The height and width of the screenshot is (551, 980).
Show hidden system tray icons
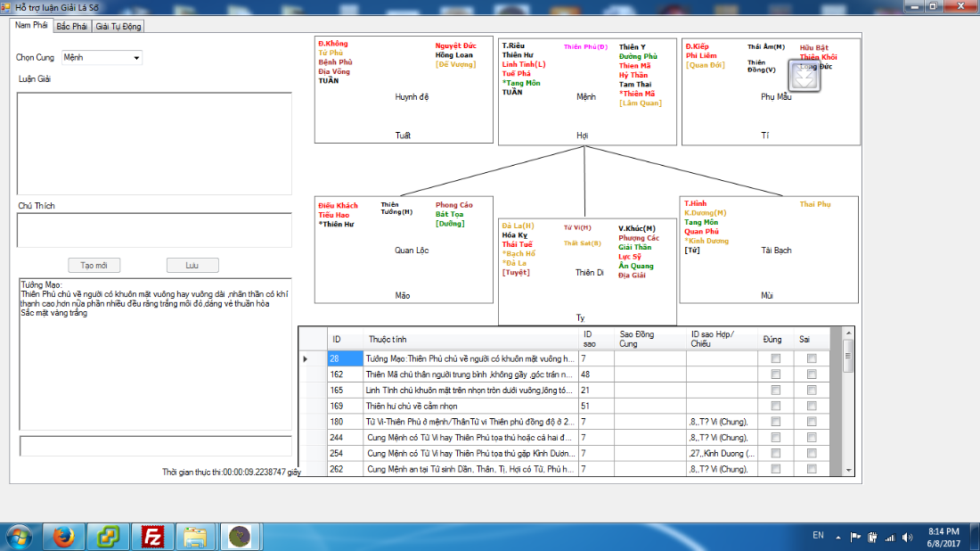coord(837,537)
